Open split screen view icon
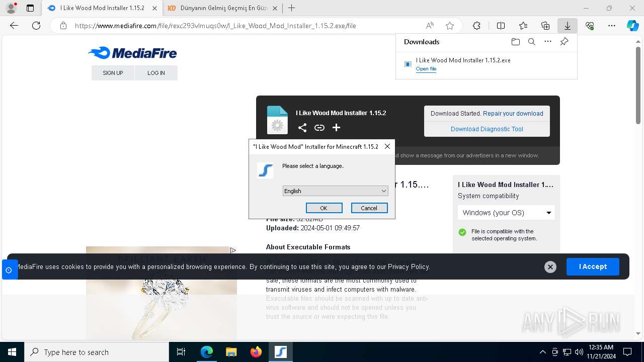This screenshot has height=362, width=644. (501, 26)
